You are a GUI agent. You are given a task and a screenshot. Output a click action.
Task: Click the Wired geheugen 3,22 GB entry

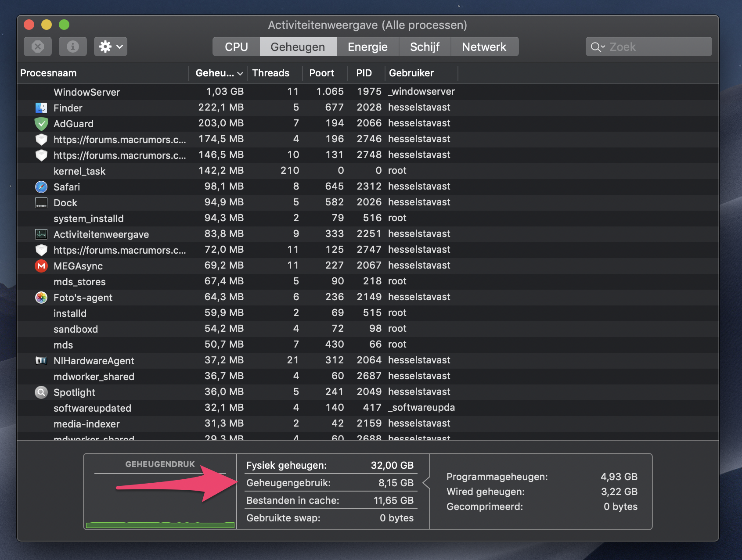[542, 492]
